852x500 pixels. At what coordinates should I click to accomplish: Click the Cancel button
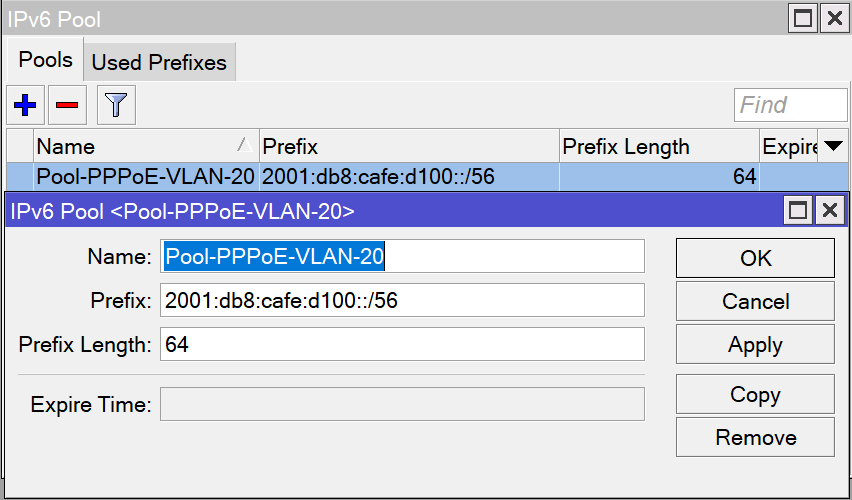pyautogui.click(x=755, y=301)
